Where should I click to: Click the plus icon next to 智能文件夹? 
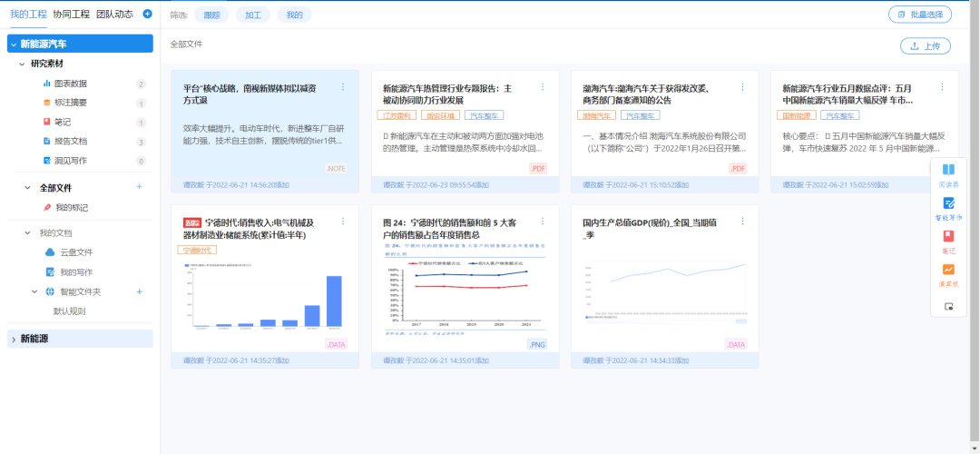click(x=140, y=291)
